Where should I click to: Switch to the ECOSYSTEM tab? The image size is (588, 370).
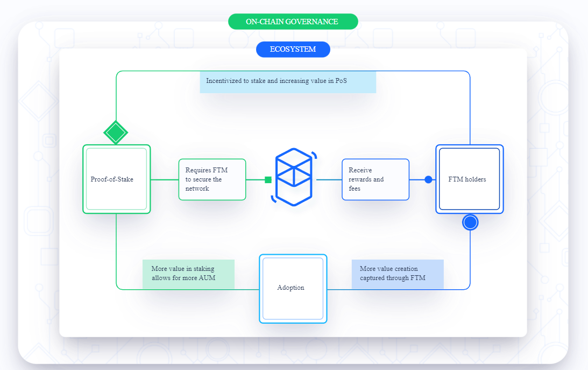click(x=293, y=50)
